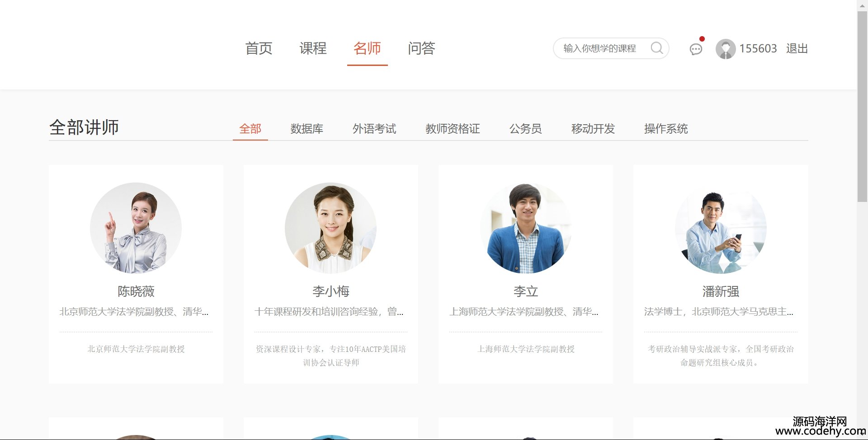868x440 pixels.
Task: Click the page vertical scrollbar thumb
Action: coord(862,106)
